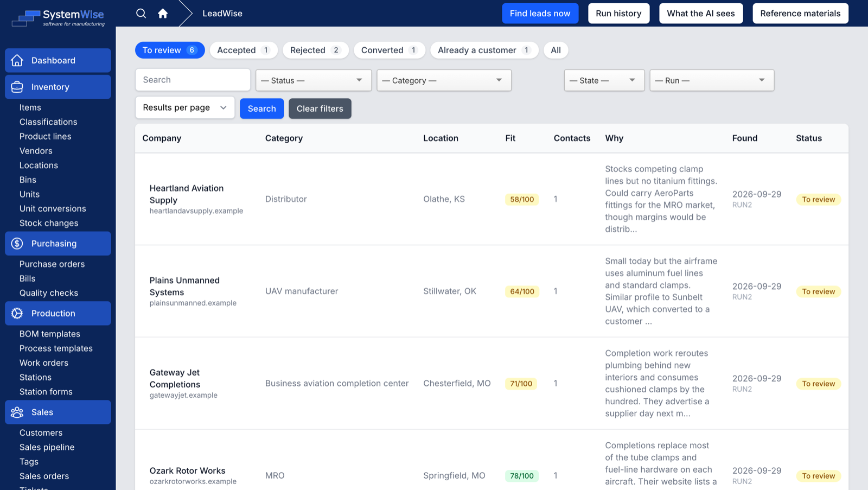Image resolution: width=868 pixels, height=490 pixels.
Task: Show the All leads tab
Action: click(x=556, y=50)
